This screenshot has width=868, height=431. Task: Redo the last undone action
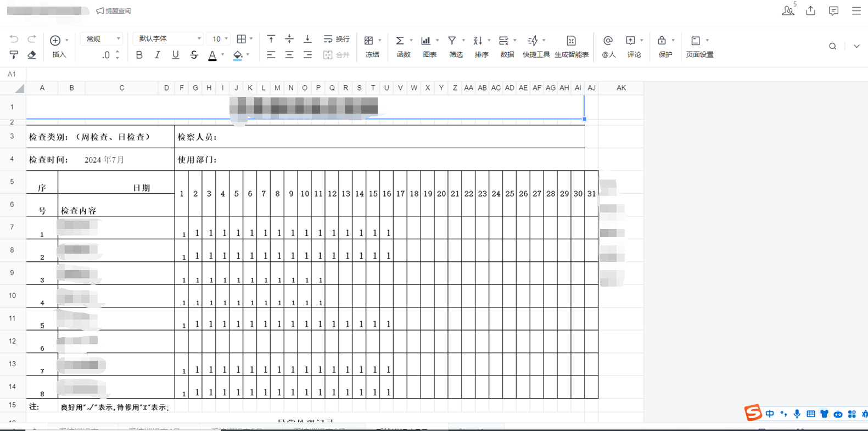tap(32, 39)
